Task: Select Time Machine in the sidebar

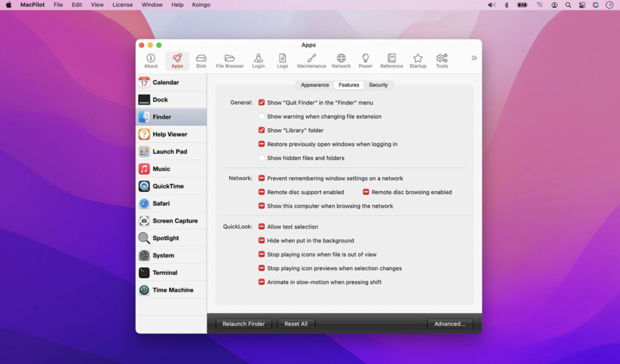Action: point(171,290)
